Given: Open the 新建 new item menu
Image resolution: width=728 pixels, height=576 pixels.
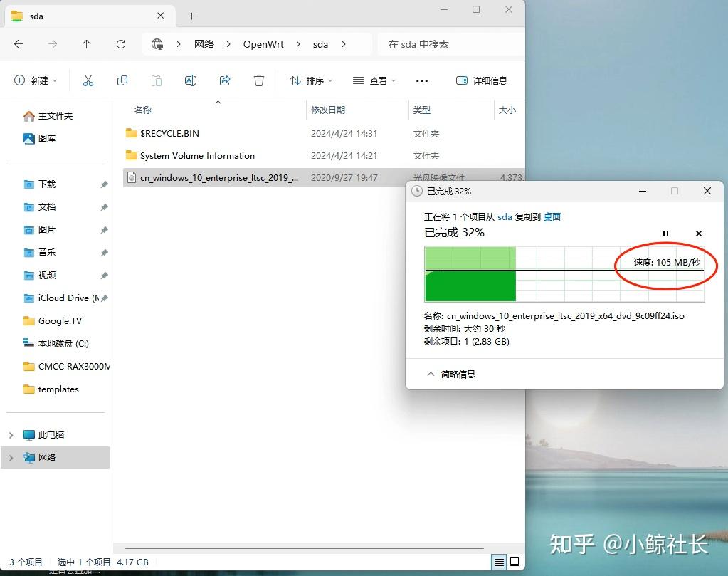Looking at the screenshot, I should tap(35, 80).
